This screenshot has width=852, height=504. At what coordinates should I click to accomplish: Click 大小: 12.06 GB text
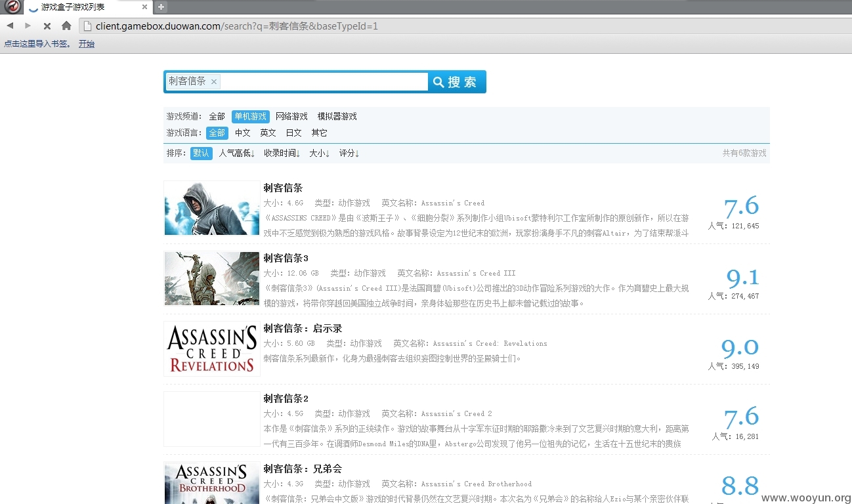[x=291, y=273]
